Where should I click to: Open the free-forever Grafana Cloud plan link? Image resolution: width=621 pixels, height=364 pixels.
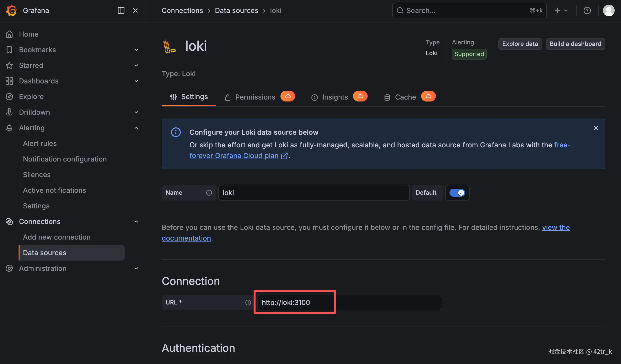tap(234, 156)
